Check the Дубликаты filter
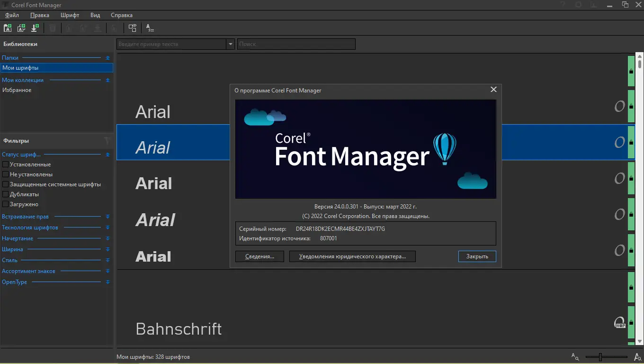The image size is (644, 364). [6, 194]
